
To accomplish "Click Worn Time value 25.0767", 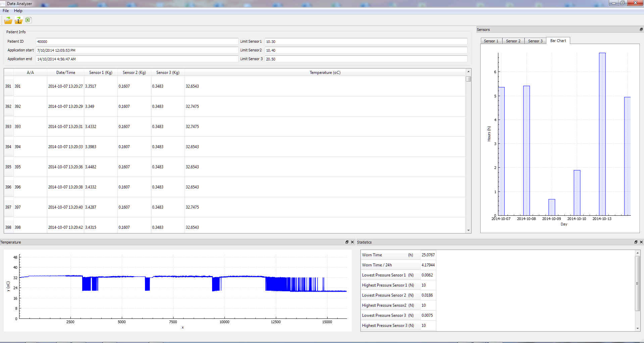I will click(428, 255).
